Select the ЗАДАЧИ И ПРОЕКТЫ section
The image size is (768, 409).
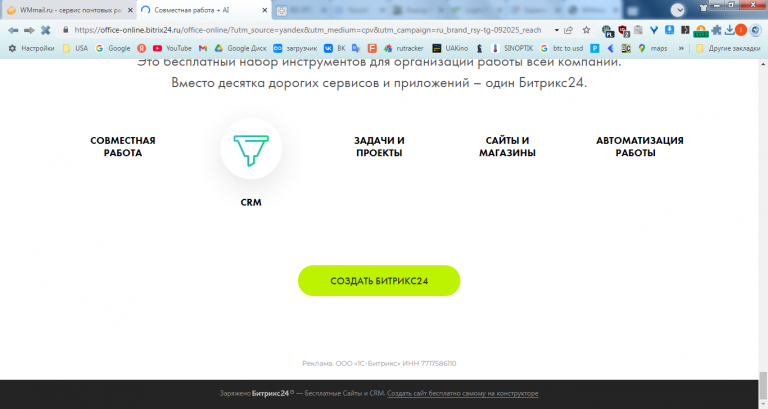(x=379, y=146)
